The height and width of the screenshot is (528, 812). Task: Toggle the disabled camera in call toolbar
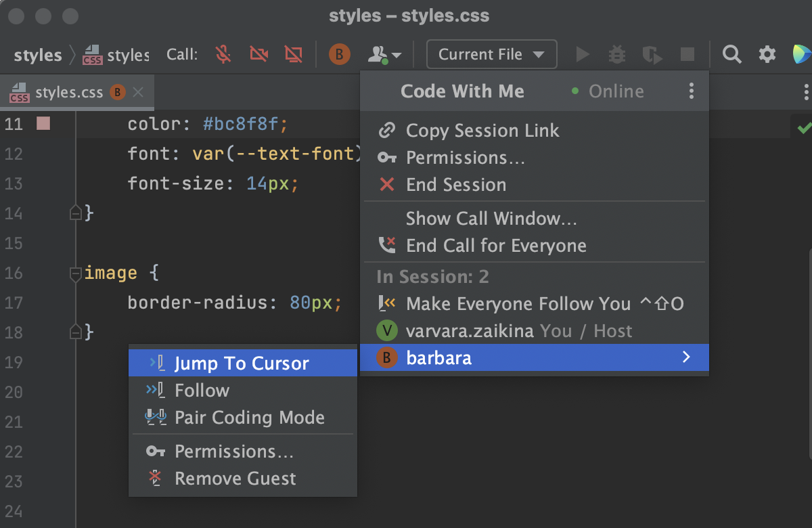[258, 54]
